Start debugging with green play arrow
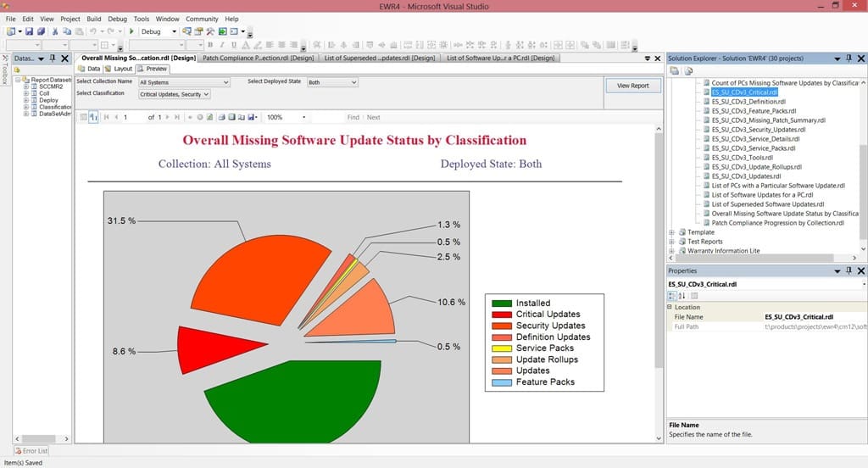Viewport: 868px width, 468px height. (131, 31)
